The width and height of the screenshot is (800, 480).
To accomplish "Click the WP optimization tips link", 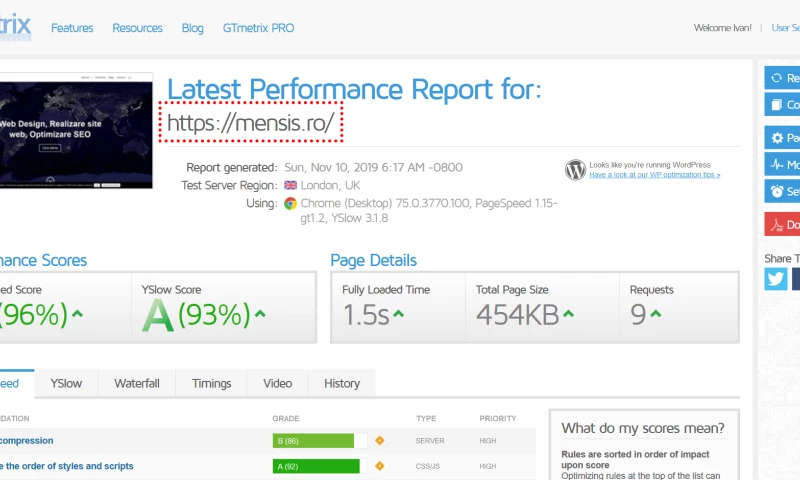I will pyautogui.click(x=654, y=175).
